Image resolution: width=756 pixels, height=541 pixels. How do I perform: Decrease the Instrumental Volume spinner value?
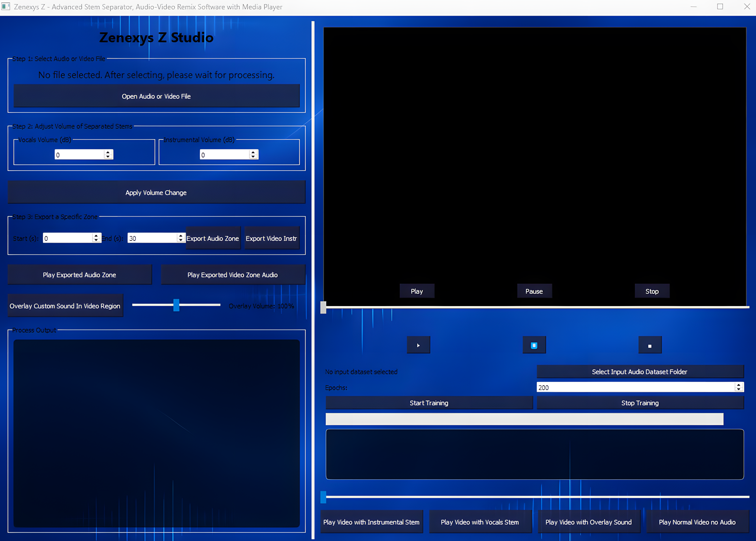pyautogui.click(x=253, y=156)
